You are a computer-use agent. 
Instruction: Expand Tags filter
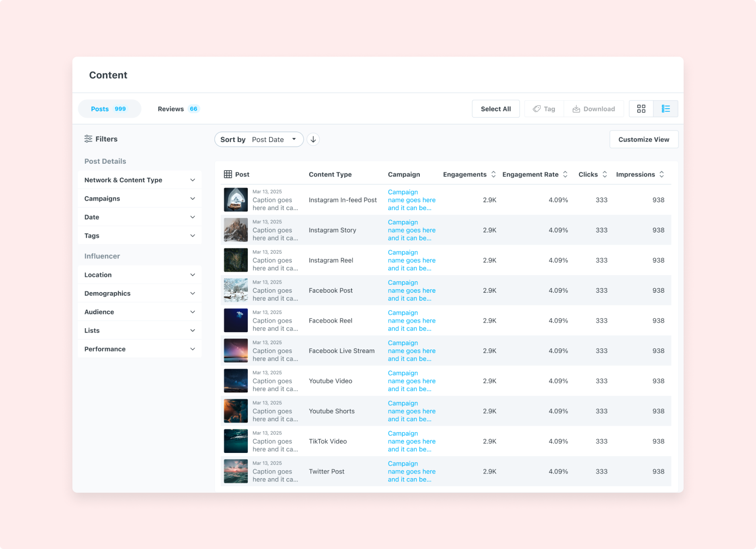click(x=140, y=235)
